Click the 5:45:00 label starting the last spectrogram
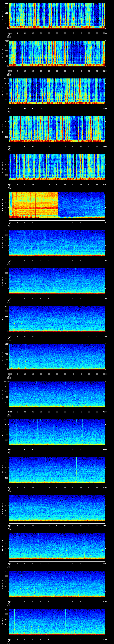This screenshot has width=114, height=644. click(9, 639)
